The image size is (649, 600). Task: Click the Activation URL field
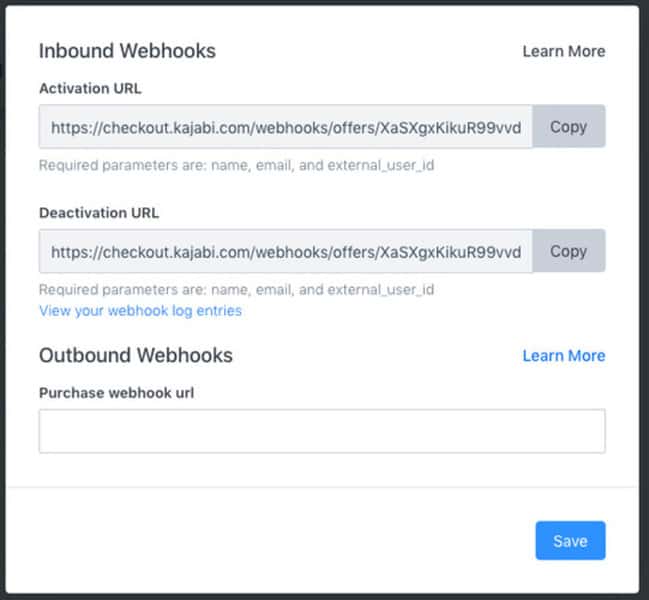286,127
